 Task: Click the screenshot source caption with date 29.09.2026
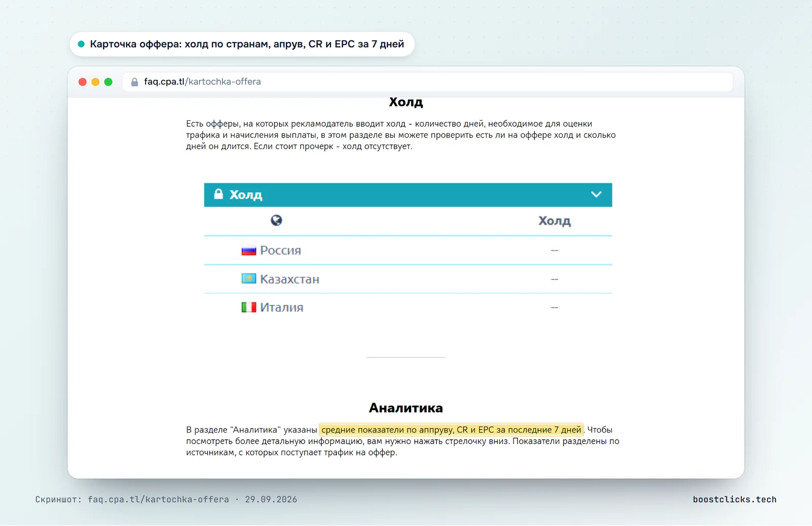pyautogui.click(x=166, y=500)
